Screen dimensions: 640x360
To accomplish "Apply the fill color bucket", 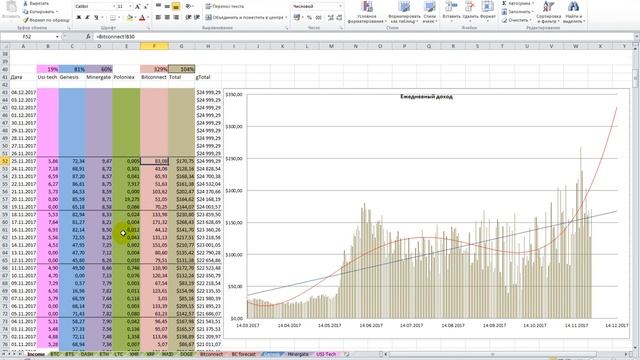I will tap(130, 18).
